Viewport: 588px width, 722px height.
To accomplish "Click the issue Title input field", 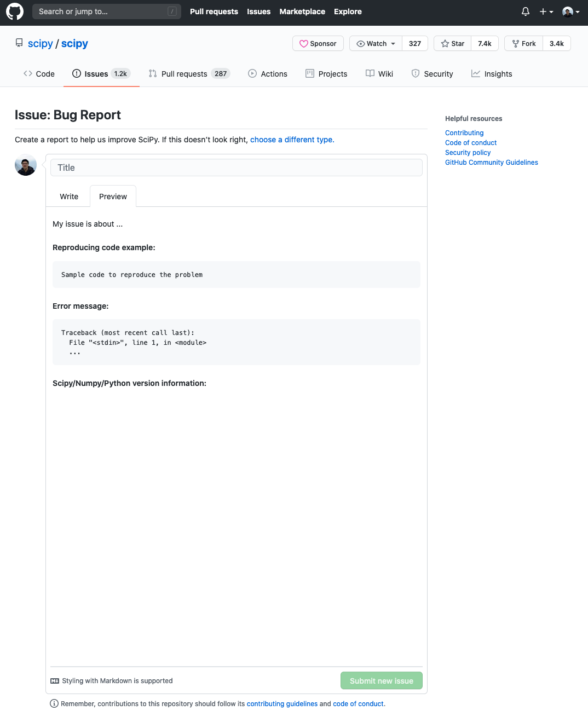I will pyautogui.click(x=236, y=167).
